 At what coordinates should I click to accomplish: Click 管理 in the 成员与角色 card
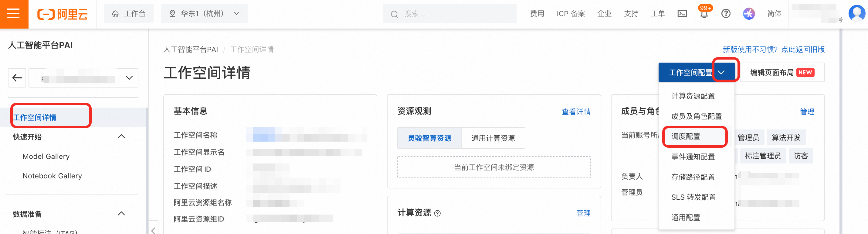tap(807, 112)
